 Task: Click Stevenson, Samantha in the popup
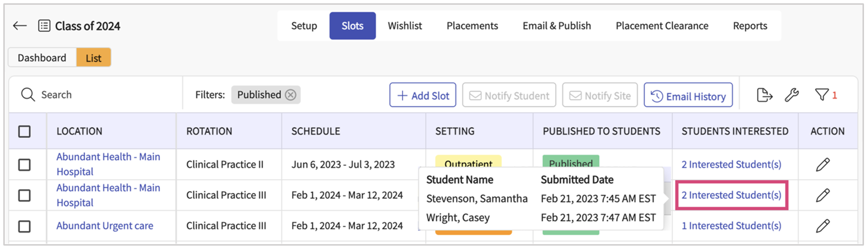point(477,198)
